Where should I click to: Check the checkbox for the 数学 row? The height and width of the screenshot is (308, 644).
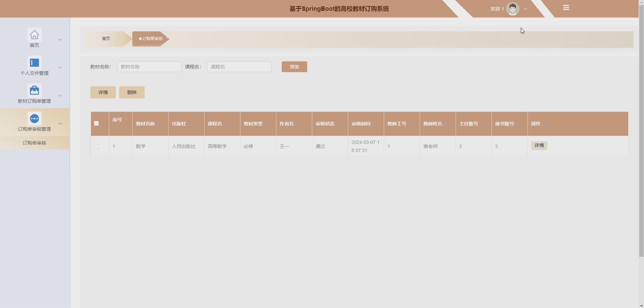96,146
